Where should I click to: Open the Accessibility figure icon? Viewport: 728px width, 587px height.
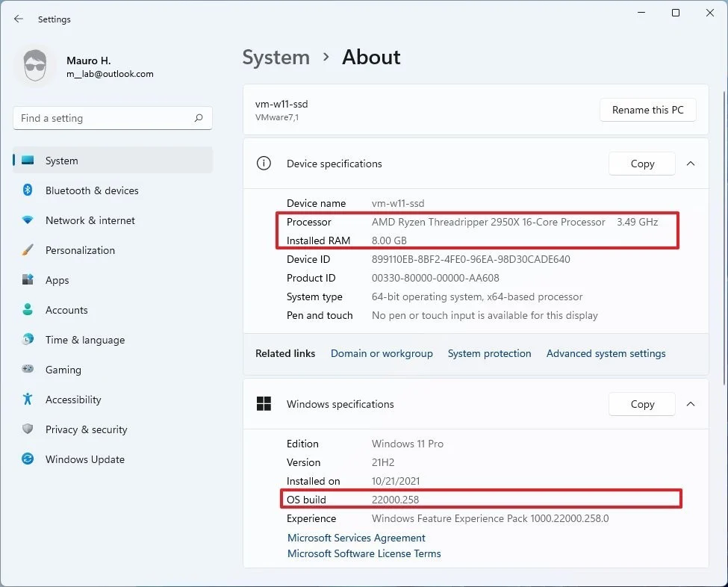(x=28, y=399)
